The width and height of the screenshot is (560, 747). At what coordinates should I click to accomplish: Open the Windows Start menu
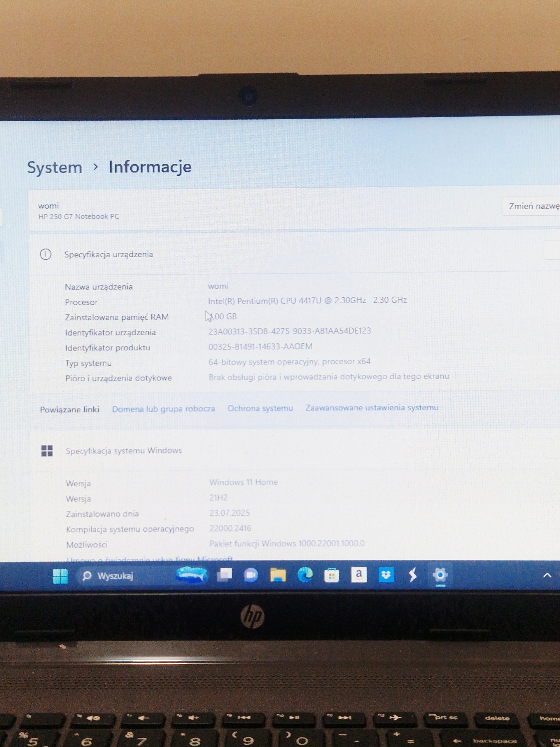coord(60,576)
